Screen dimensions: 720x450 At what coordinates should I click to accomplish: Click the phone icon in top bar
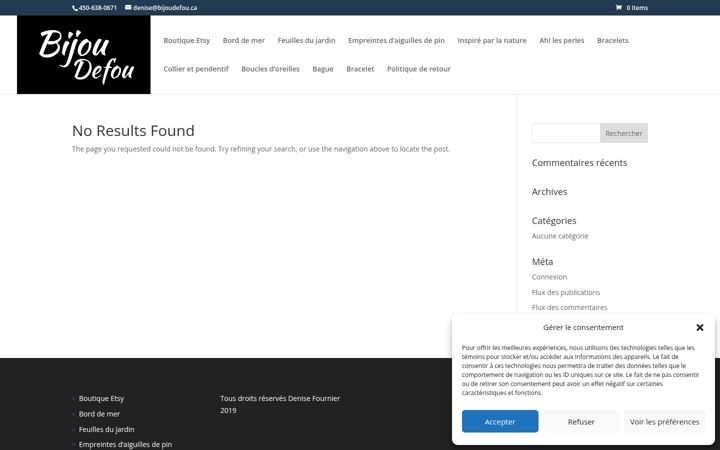(75, 8)
